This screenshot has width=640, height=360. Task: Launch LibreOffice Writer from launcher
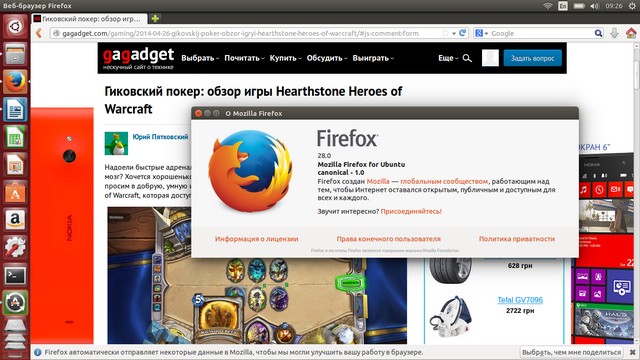click(x=15, y=109)
